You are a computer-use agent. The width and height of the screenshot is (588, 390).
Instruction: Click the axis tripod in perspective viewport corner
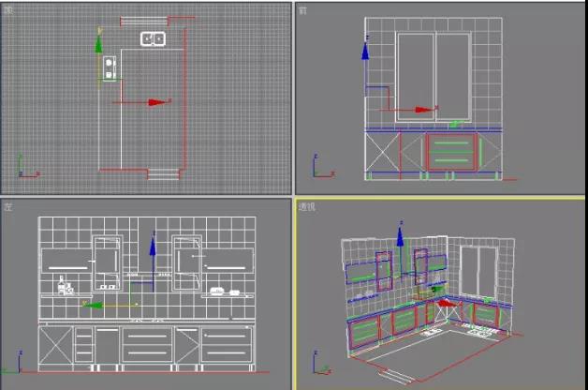point(319,367)
